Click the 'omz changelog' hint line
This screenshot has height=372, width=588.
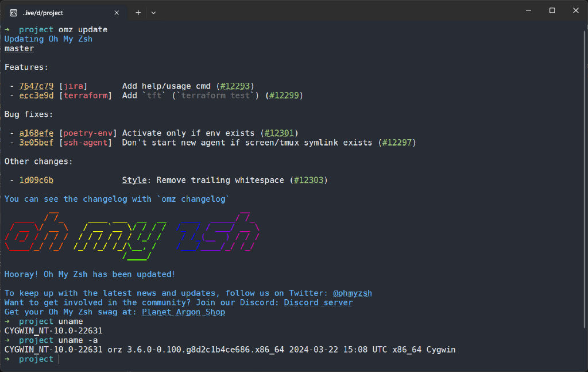(x=117, y=199)
